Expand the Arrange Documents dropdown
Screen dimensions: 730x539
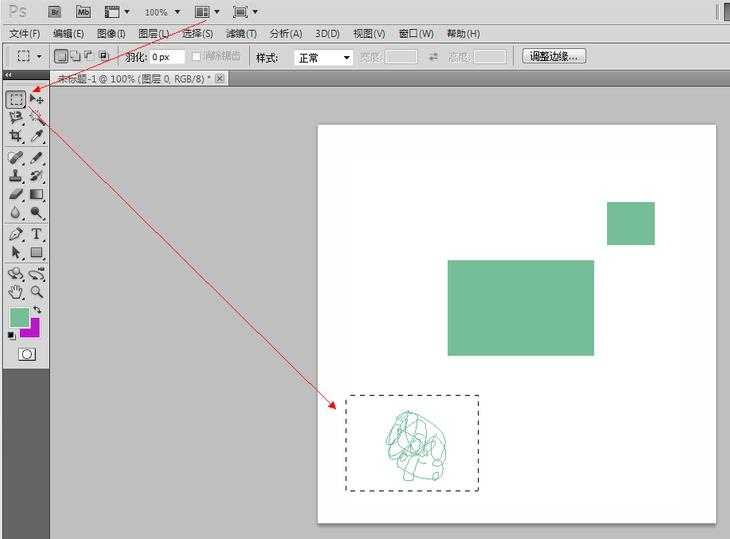(207, 12)
